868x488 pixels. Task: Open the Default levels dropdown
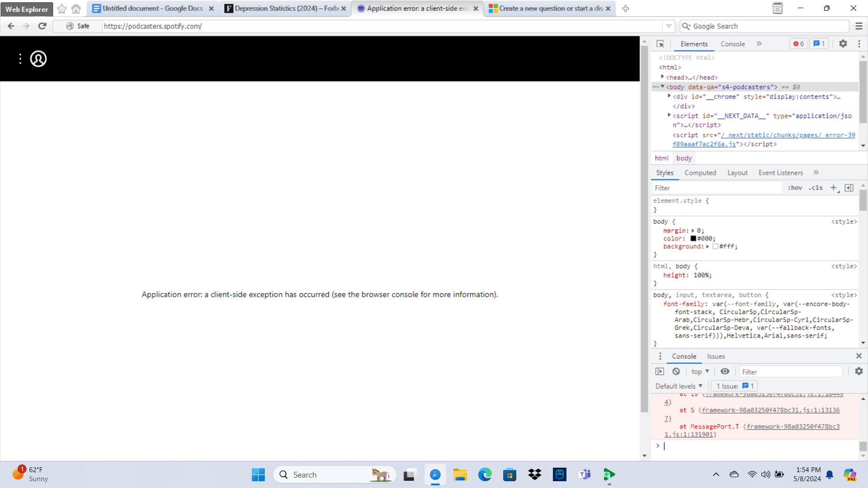679,386
